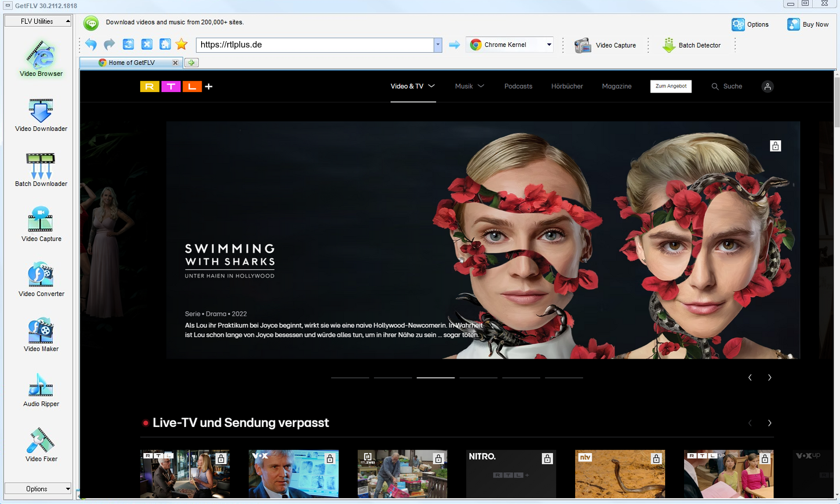
Task: Expand the Video & TV menu
Action: coord(413,86)
